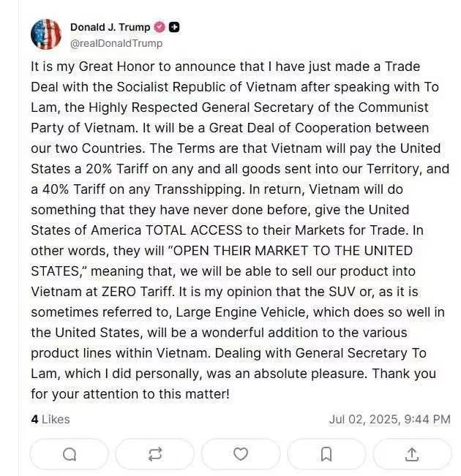This screenshot has height=476, width=461.
Task: Bookmark this post
Action: (326, 454)
